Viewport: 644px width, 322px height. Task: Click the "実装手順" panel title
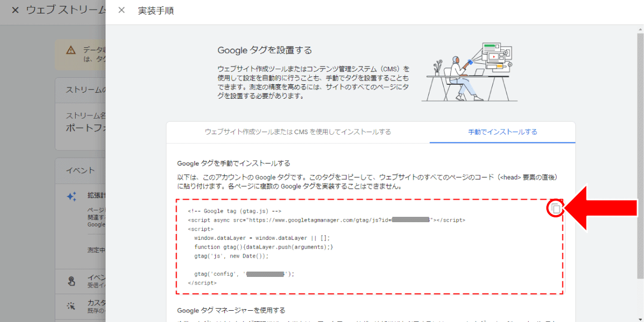point(156,10)
